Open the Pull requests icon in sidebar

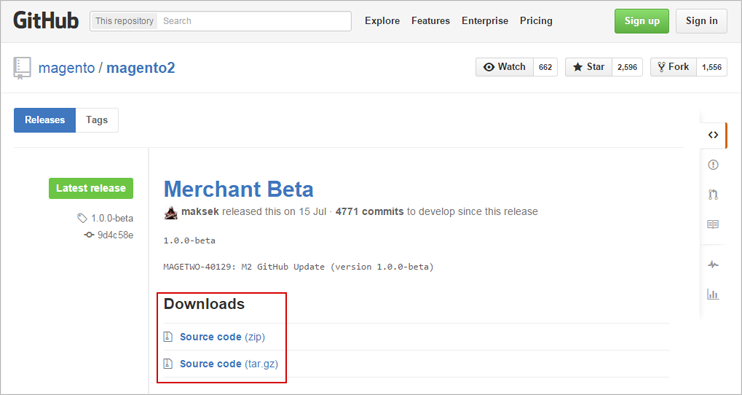click(713, 194)
